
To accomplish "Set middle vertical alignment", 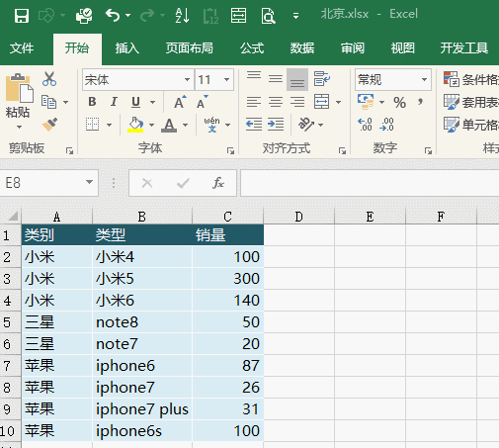I will point(276,79).
